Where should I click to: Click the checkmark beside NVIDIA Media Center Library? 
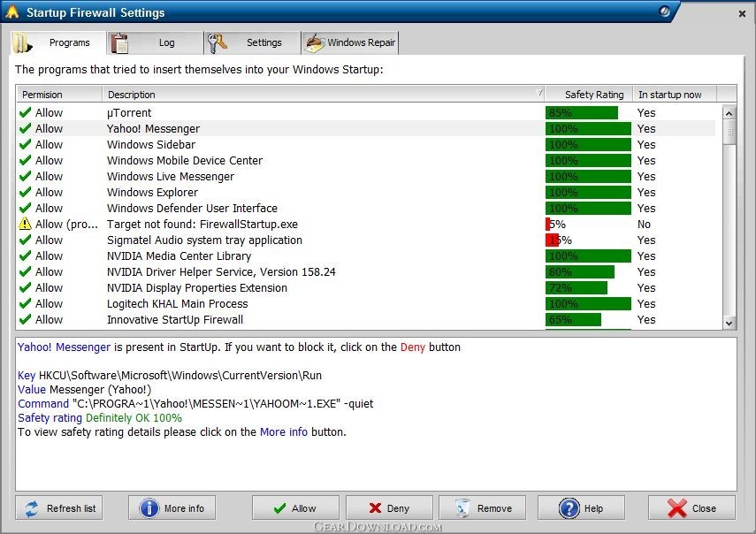(25, 256)
